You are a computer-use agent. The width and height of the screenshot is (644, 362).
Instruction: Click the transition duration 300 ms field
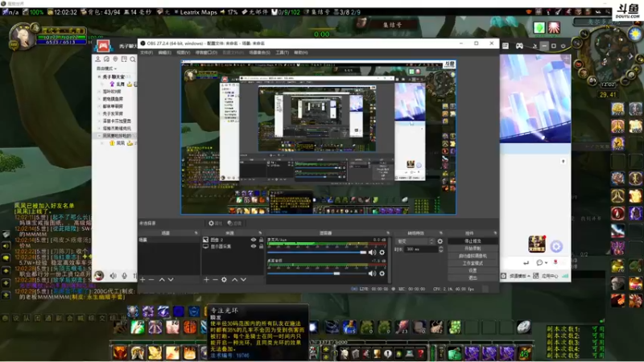(x=421, y=249)
